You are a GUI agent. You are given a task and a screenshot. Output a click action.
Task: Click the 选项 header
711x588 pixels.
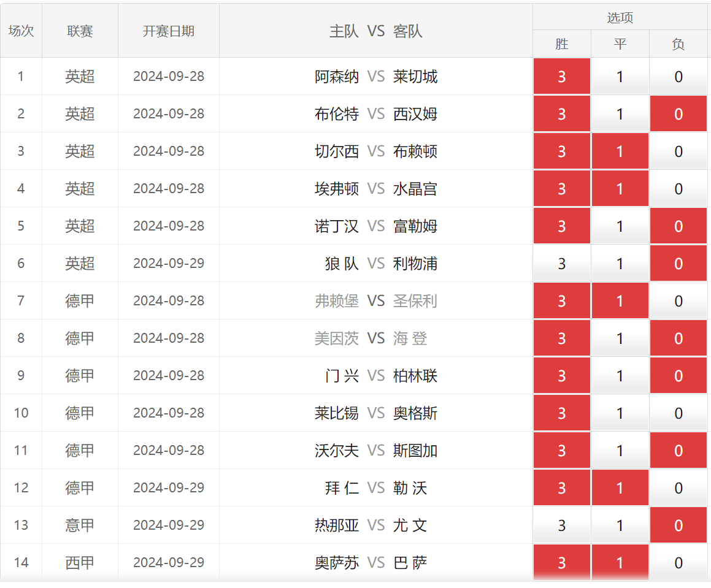[620, 17]
